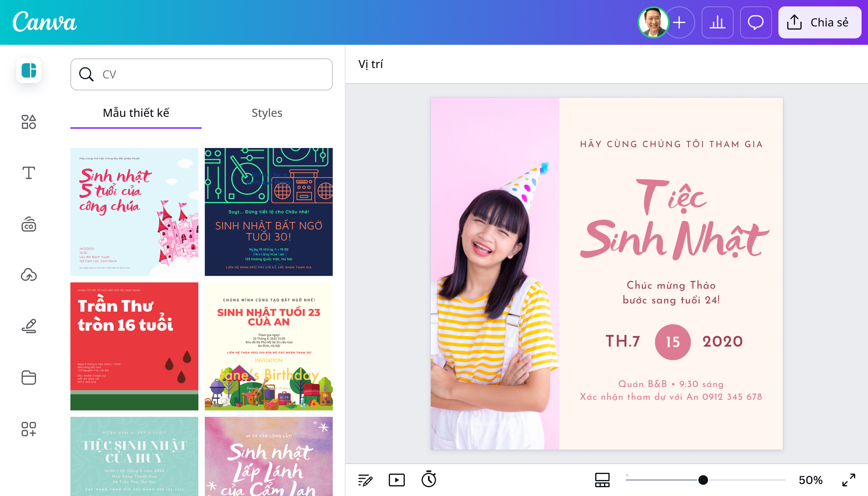Viewport: 868px width, 496px height.
Task: Click the present play icon
Action: pyautogui.click(x=397, y=480)
